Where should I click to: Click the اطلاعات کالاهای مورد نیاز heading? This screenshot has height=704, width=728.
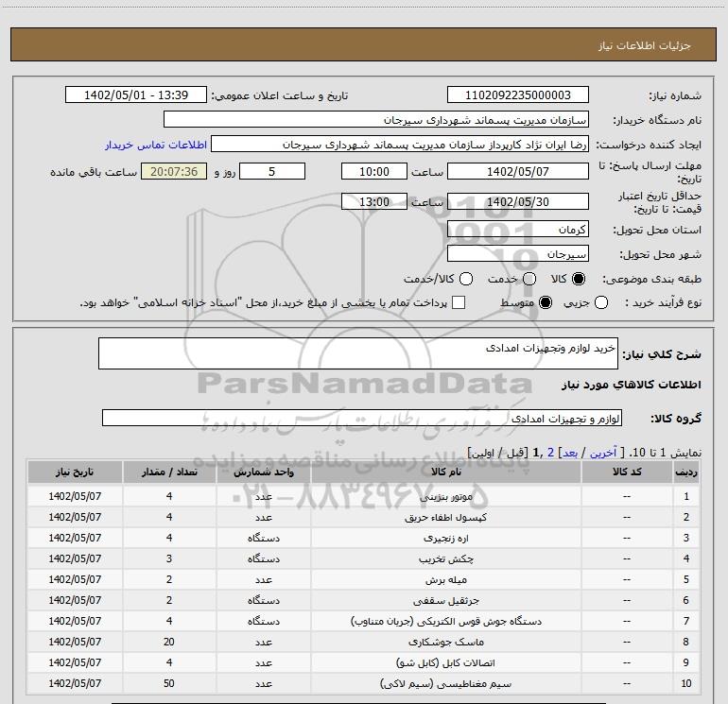[632, 385]
